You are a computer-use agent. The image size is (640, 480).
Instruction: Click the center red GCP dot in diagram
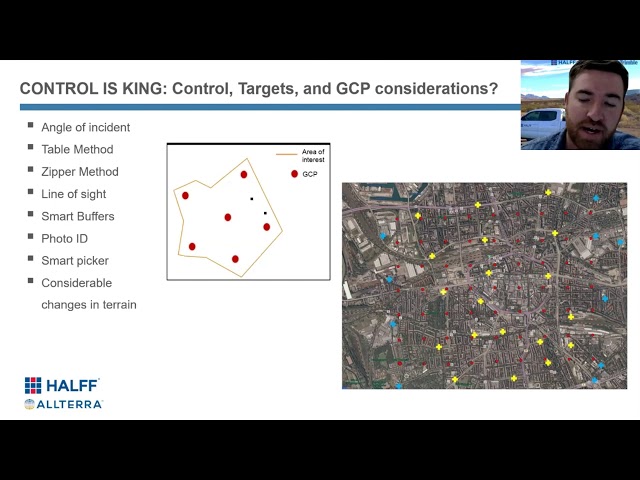click(x=228, y=217)
